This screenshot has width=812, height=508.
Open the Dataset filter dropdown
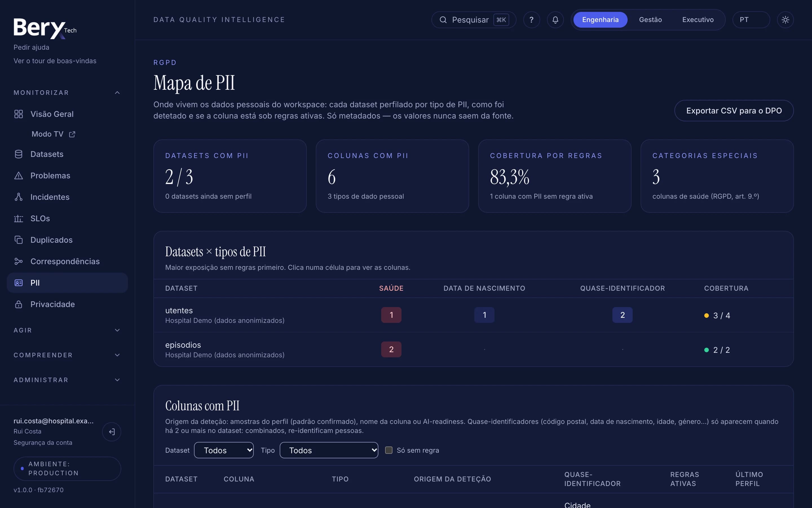click(x=224, y=450)
